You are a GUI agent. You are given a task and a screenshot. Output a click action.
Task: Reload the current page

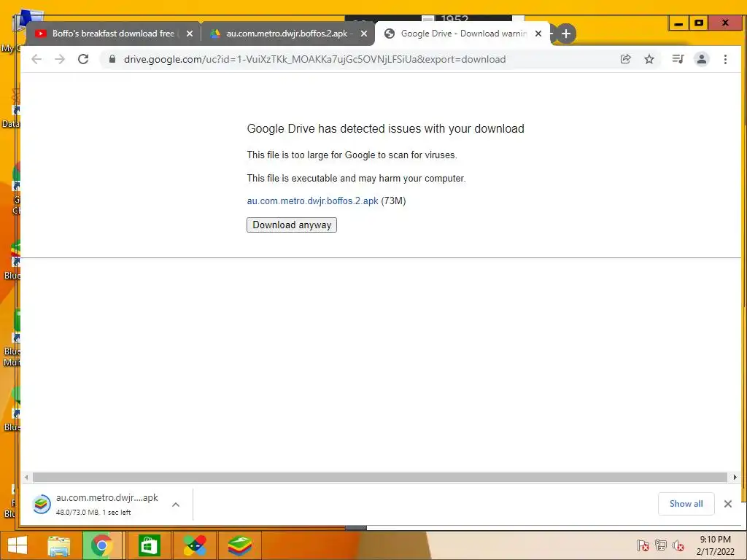(x=83, y=59)
